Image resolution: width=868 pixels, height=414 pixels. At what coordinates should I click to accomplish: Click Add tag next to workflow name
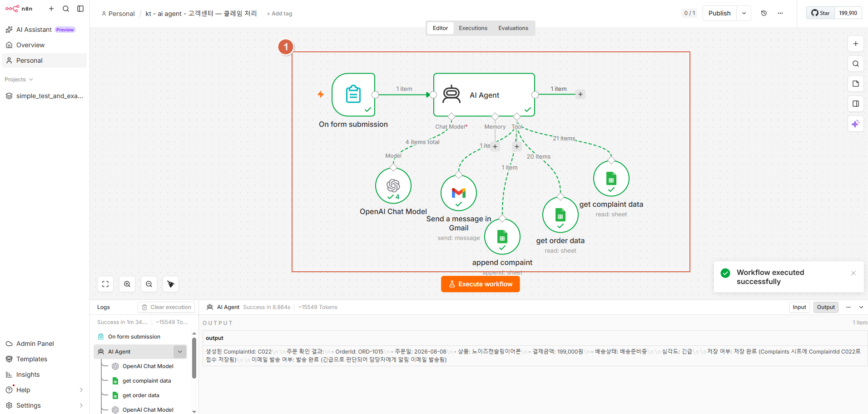point(279,14)
